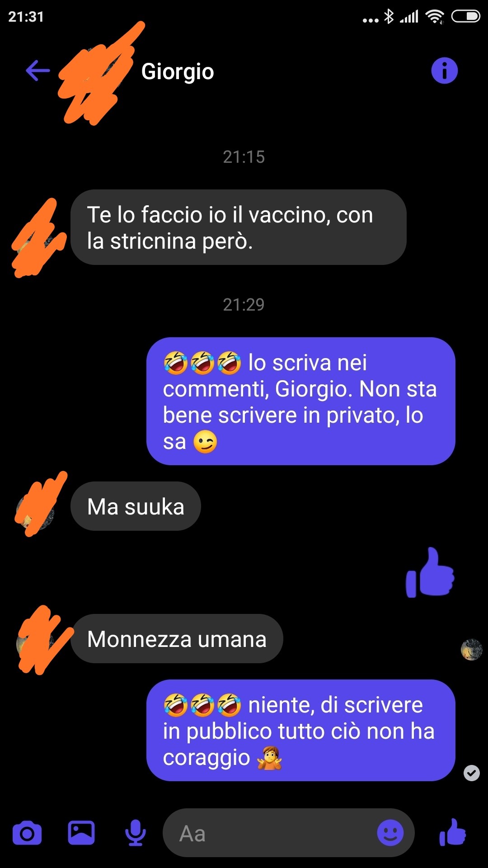Open conversation info with the i icon

pos(444,71)
